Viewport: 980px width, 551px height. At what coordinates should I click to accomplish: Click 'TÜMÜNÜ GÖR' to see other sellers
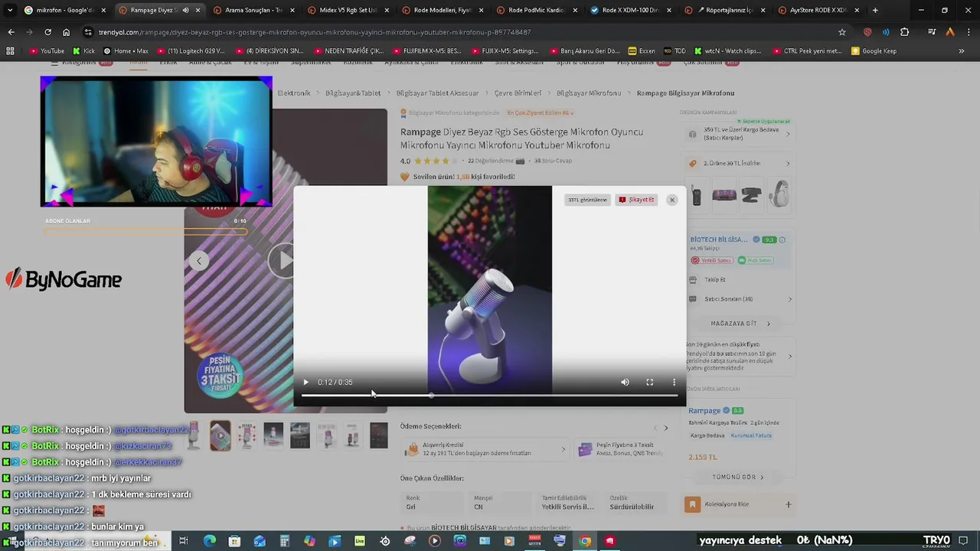[737, 477]
